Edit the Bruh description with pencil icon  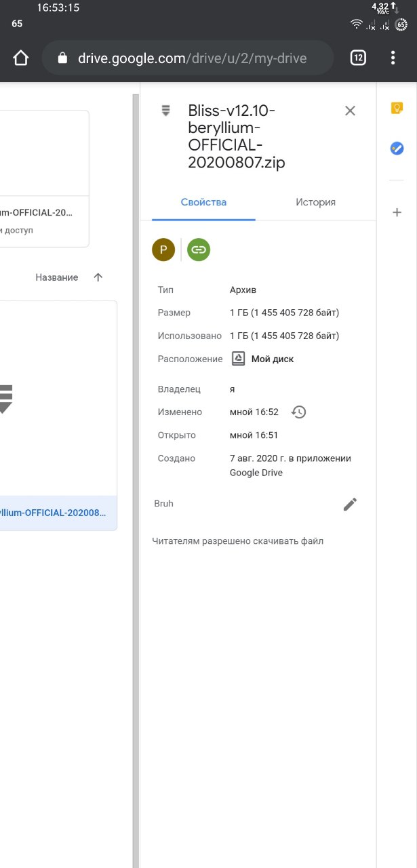point(350,504)
